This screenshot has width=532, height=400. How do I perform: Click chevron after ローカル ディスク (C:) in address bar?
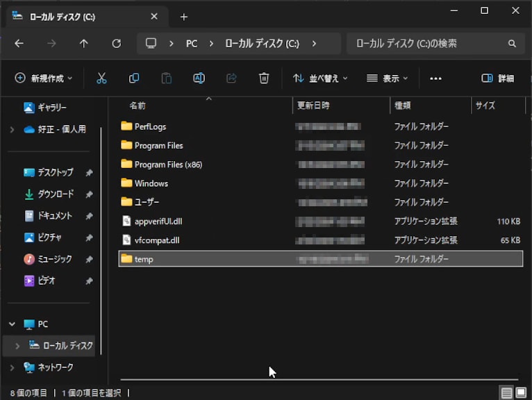pyautogui.click(x=314, y=44)
